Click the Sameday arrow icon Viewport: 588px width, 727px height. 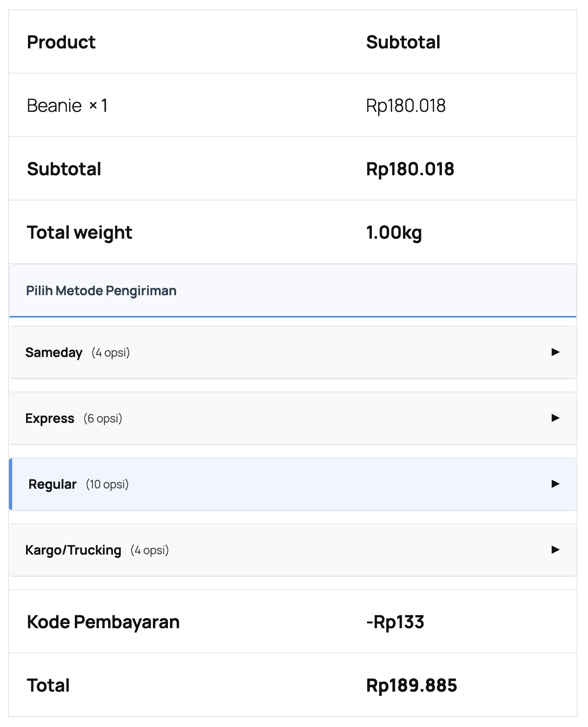tap(555, 352)
